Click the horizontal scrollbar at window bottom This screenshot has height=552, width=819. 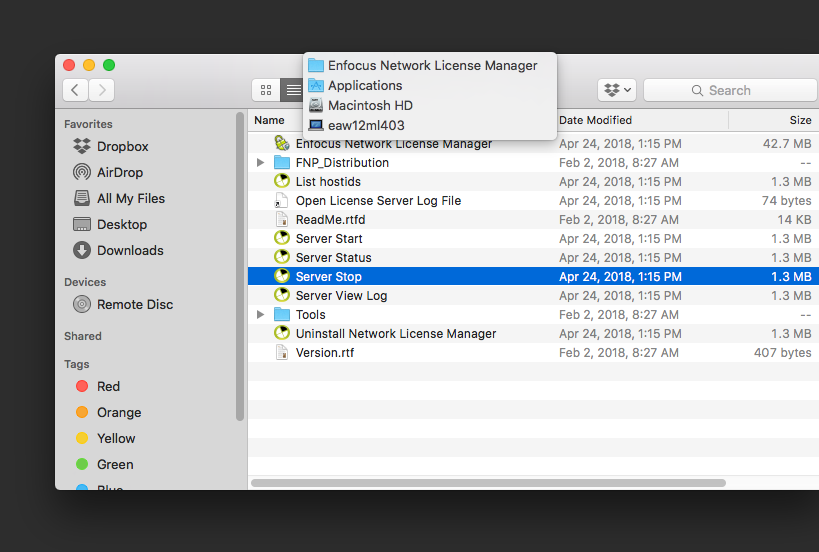point(488,483)
